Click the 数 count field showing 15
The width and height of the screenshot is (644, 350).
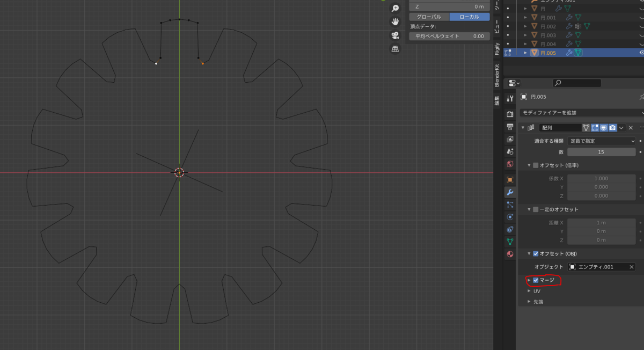tap(602, 152)
